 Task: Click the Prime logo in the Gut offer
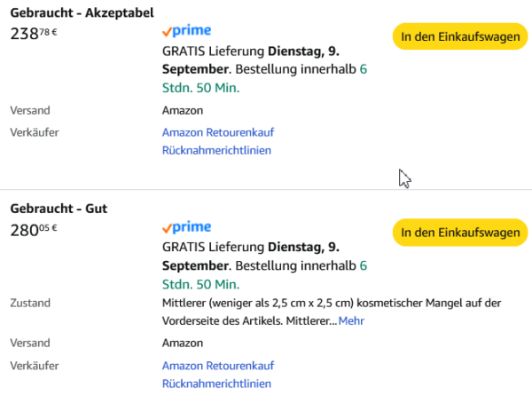[x=186, y=227]
